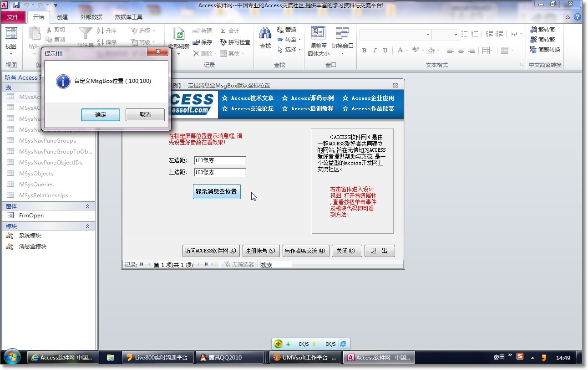Open the font size combo box dropdown

click(456, 35)
